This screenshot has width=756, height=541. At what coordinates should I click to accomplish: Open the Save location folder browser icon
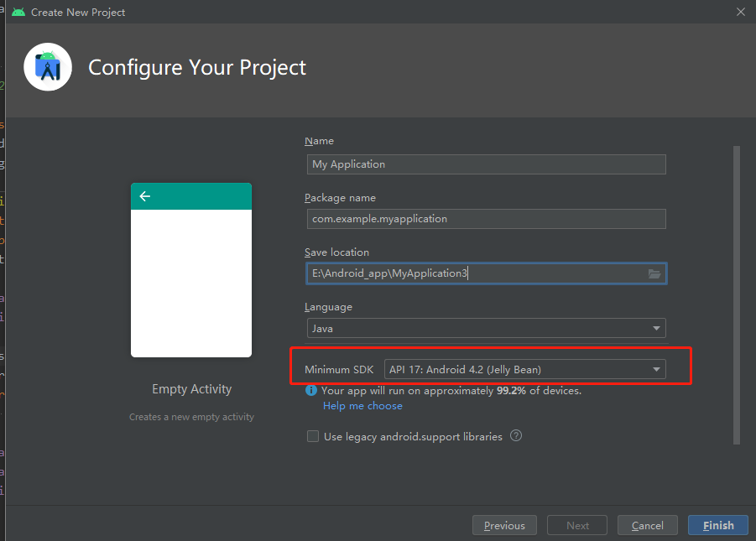(x=654, y=273)
